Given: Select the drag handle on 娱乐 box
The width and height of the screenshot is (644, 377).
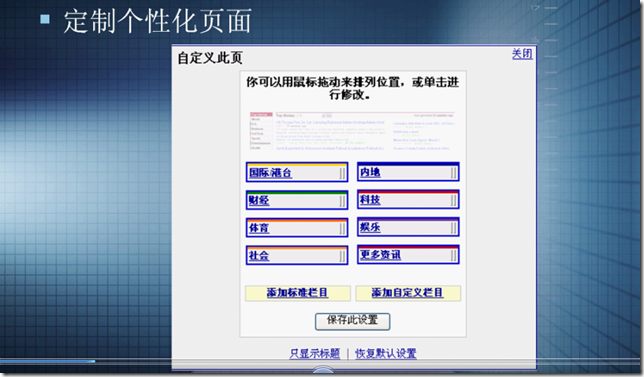Looking at the screenshot, I should 453,228.
